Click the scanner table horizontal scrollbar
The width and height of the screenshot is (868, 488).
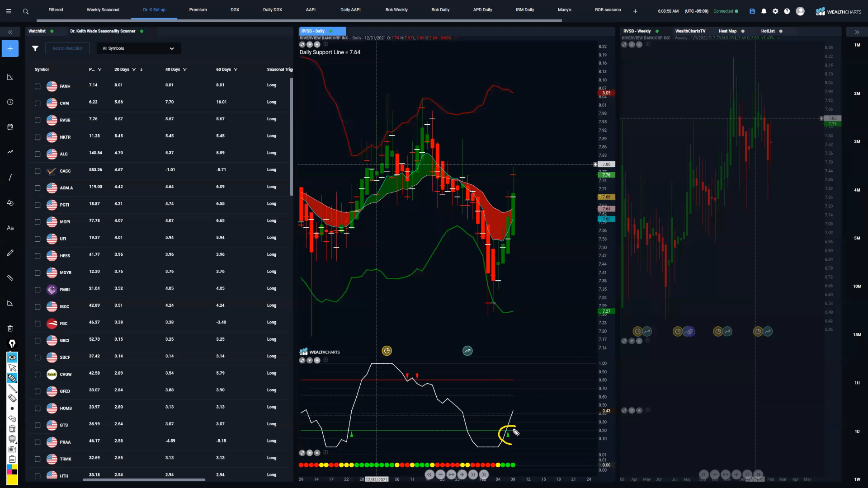(x=144, y=480)
